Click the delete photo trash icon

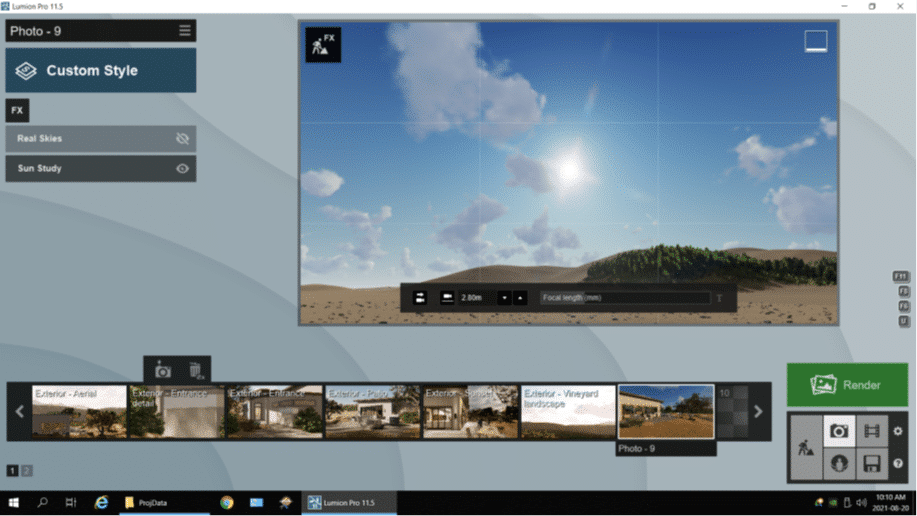coord(196,370)
